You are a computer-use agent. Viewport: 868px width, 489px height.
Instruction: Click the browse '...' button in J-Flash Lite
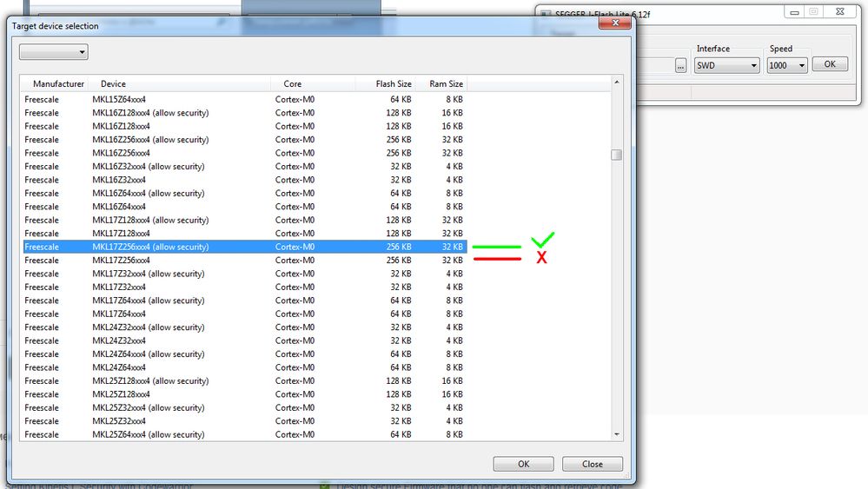(681, 65)
